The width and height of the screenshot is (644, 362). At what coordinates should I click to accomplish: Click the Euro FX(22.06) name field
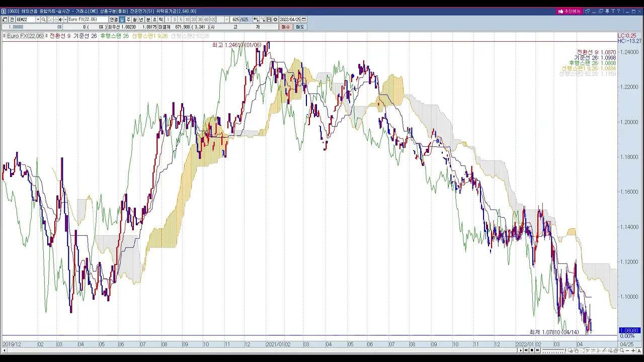coord(88,20)
